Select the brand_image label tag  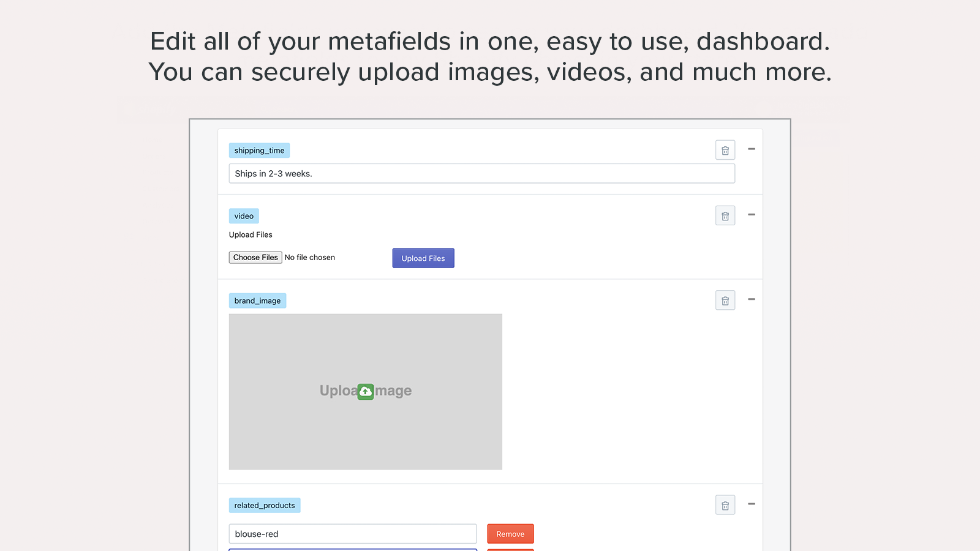click(257, 300)
